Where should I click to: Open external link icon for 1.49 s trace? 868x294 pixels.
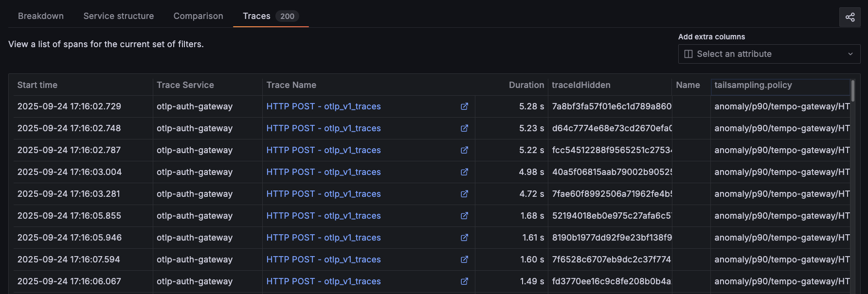[x=464, y=281]
